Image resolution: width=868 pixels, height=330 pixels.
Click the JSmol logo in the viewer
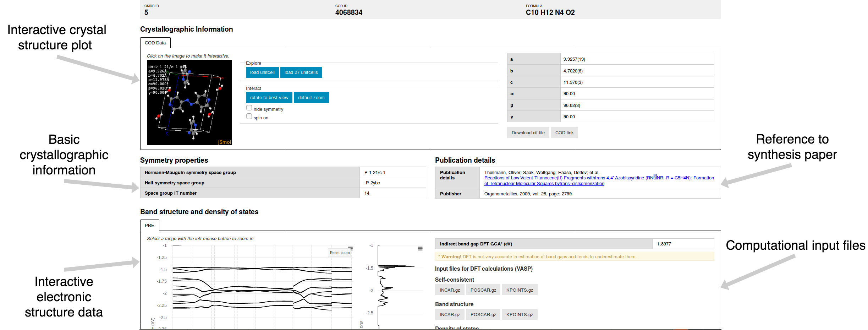pos(224,142)
